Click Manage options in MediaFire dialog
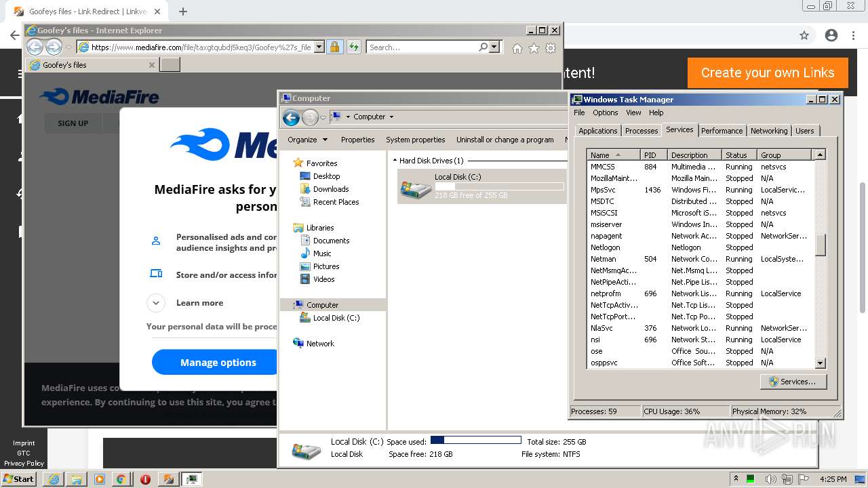 click(x=218, y=363)
